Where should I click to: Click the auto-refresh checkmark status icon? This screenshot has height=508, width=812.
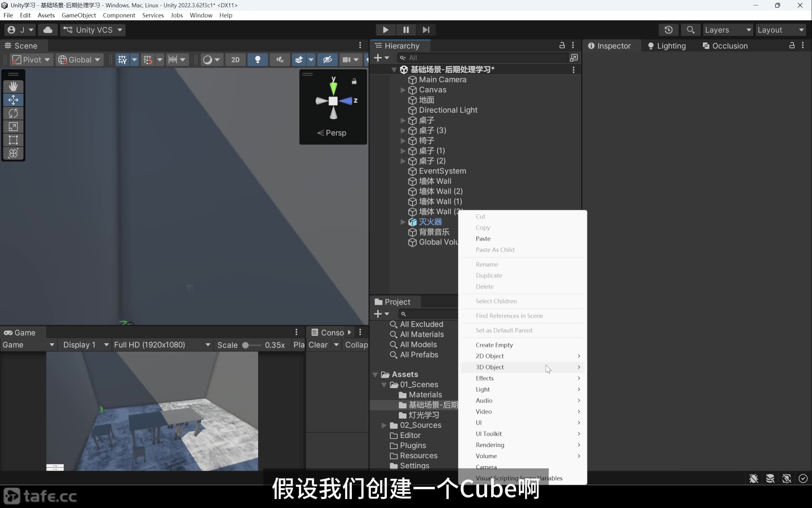click(803, 478)
